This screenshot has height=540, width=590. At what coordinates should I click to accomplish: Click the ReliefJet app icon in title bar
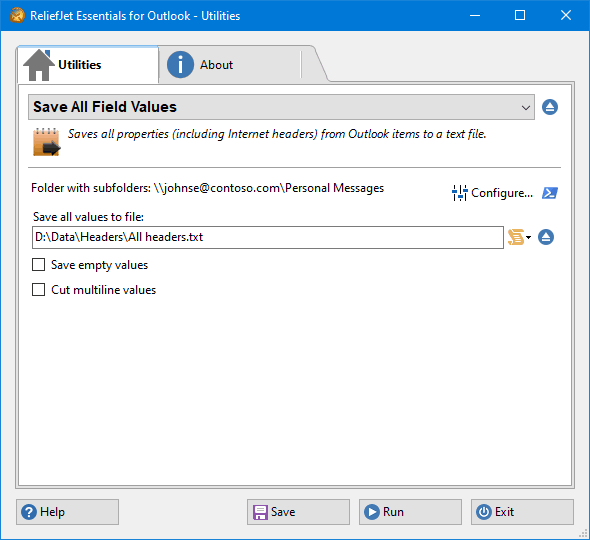(x=17, y=16)
